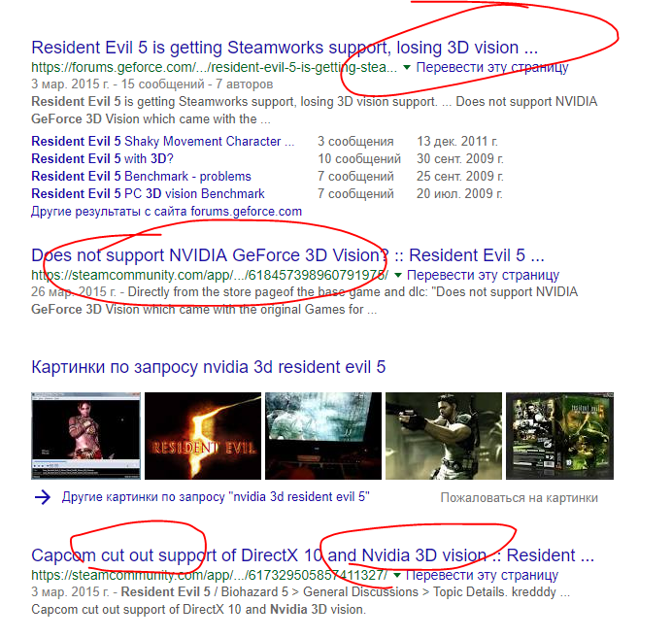Viewport: 672px width, 638px height.
Task: Click snippet text 'Directly from the store pageof the base game'
Action: 255,292
